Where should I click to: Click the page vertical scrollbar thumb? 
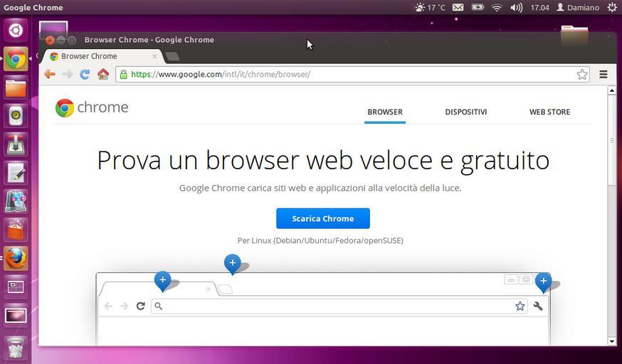(612, 141)
